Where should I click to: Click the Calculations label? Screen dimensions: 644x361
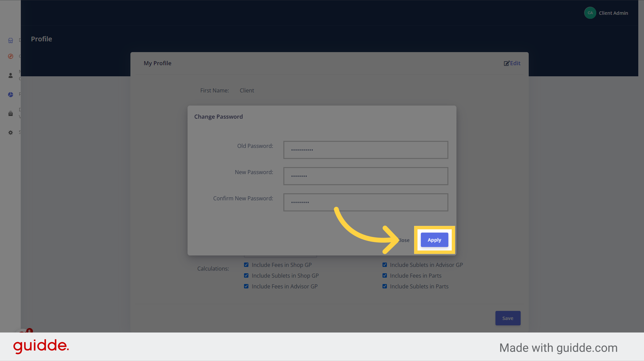pos(213,269)
